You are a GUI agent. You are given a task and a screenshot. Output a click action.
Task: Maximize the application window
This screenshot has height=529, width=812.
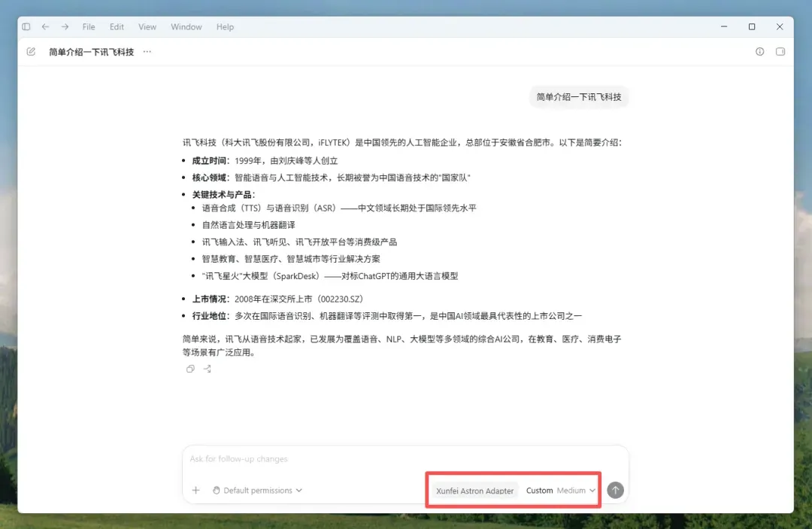click(752, 27)
